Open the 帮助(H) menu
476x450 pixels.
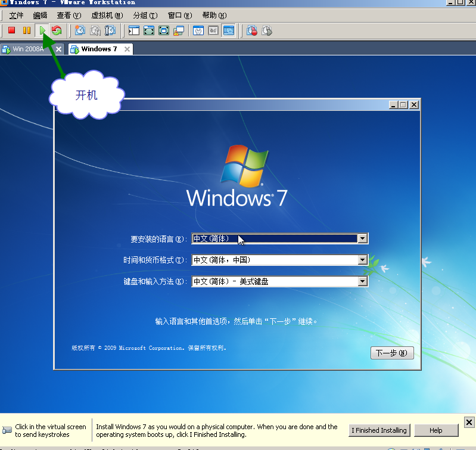pyautogui.click(x=214, y=15)
